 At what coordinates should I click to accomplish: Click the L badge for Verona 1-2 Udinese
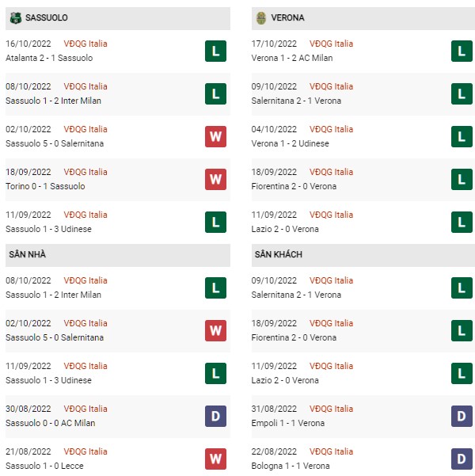click(x=462, y=136)
